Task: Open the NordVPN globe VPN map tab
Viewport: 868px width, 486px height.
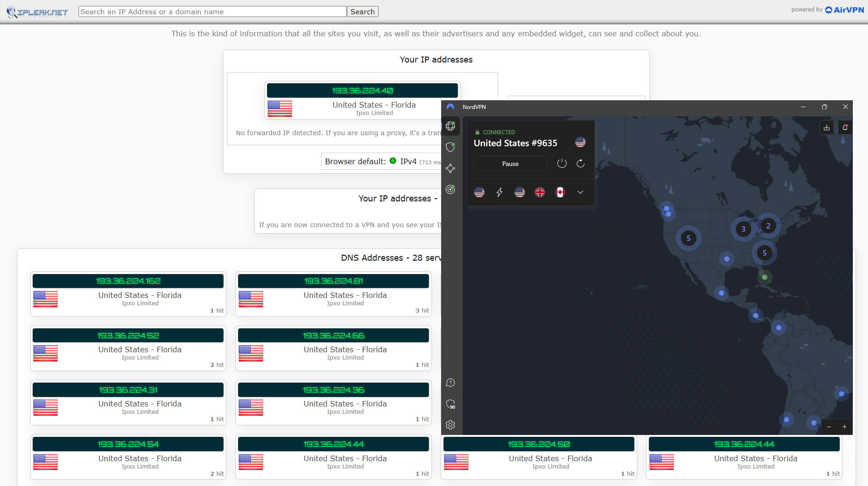Action: pyautogui.click(x=450, y=126)
